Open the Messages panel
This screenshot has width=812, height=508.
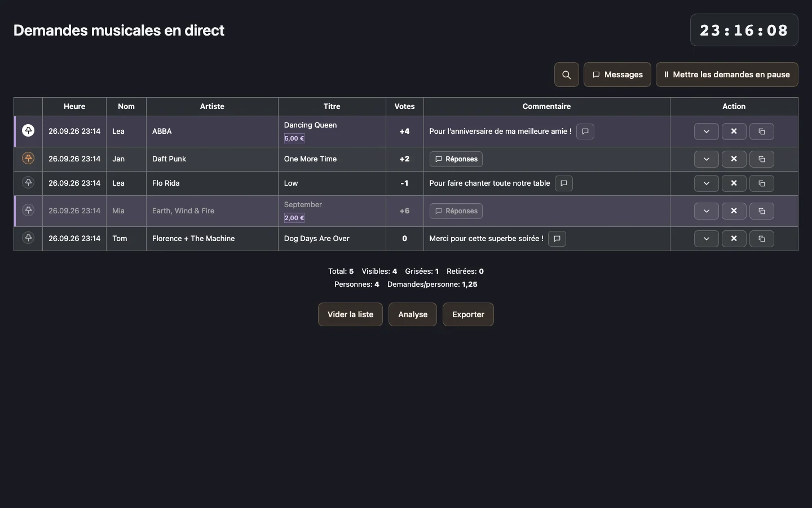point(617,75)
